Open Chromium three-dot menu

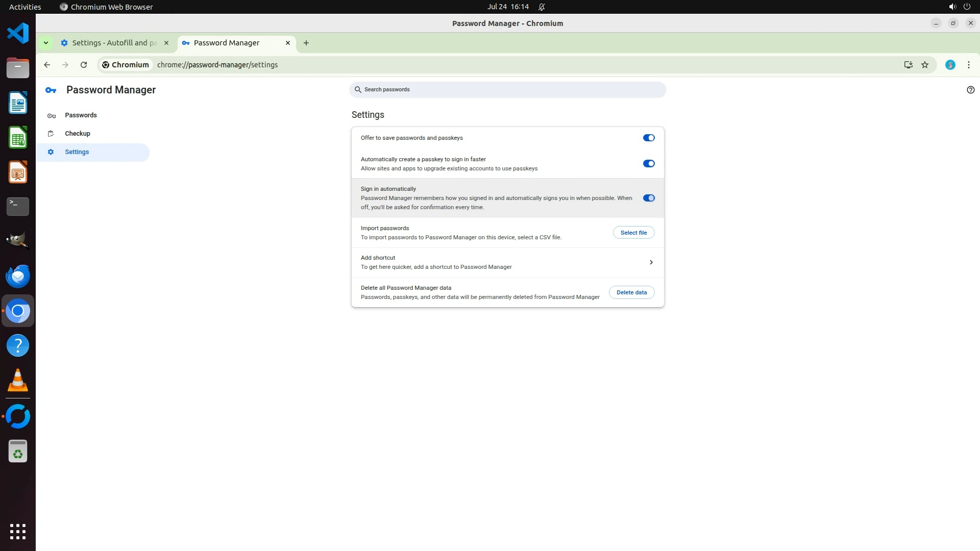pos(968,65)
